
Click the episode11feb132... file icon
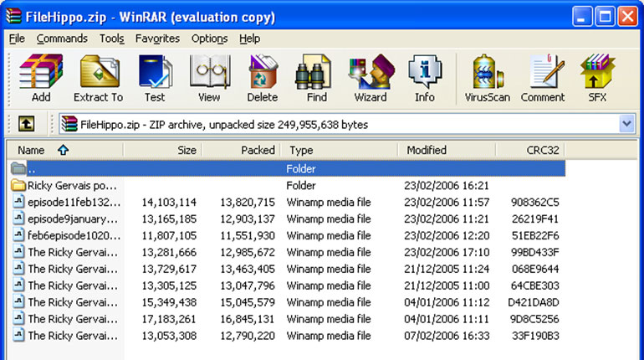18,202
